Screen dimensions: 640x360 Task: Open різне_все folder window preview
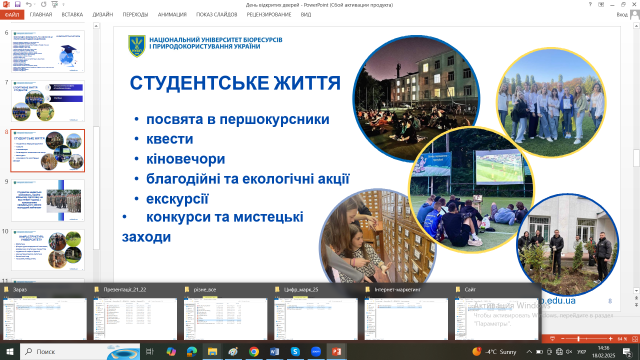[x=225, y=314]
